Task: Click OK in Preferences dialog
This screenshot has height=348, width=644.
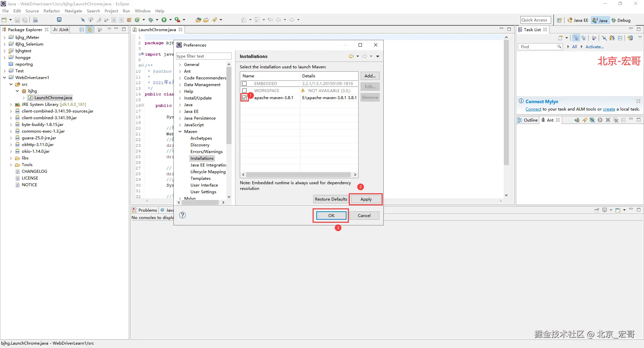Action: click(x=331, y=215)
